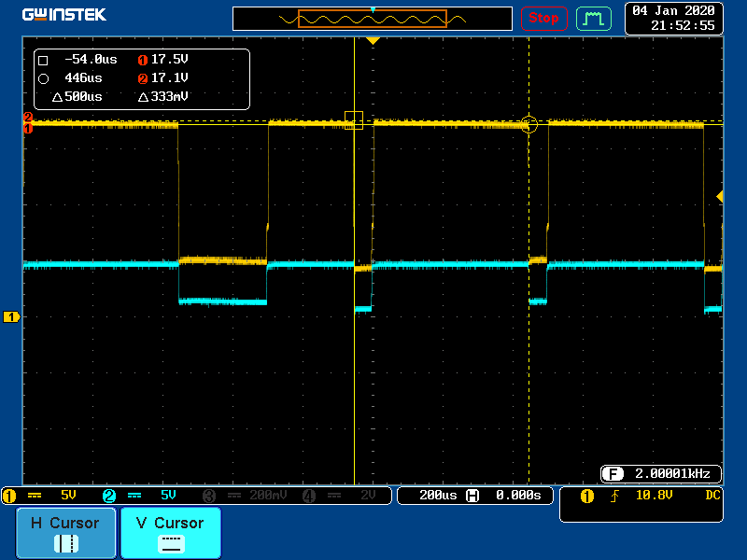Viewport: 747px width, 560px height.
Task: Click the cursor measurement readout box
Action: point(141,79)
